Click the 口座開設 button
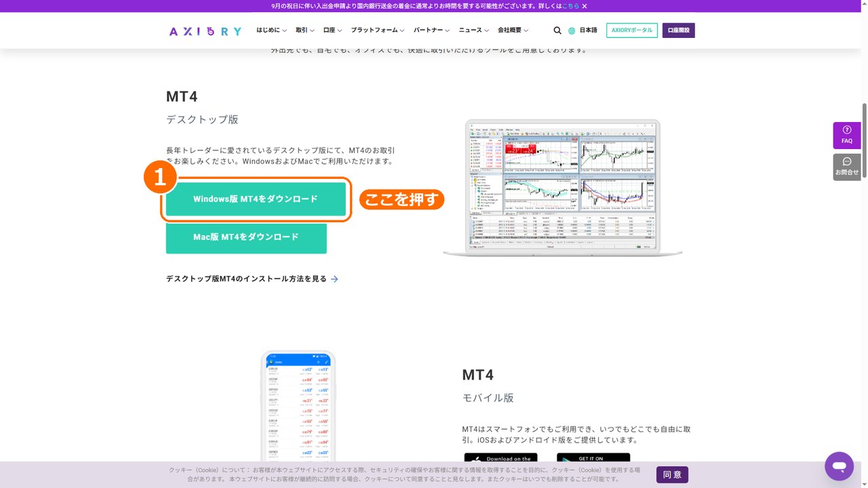 tap(678, 30)
